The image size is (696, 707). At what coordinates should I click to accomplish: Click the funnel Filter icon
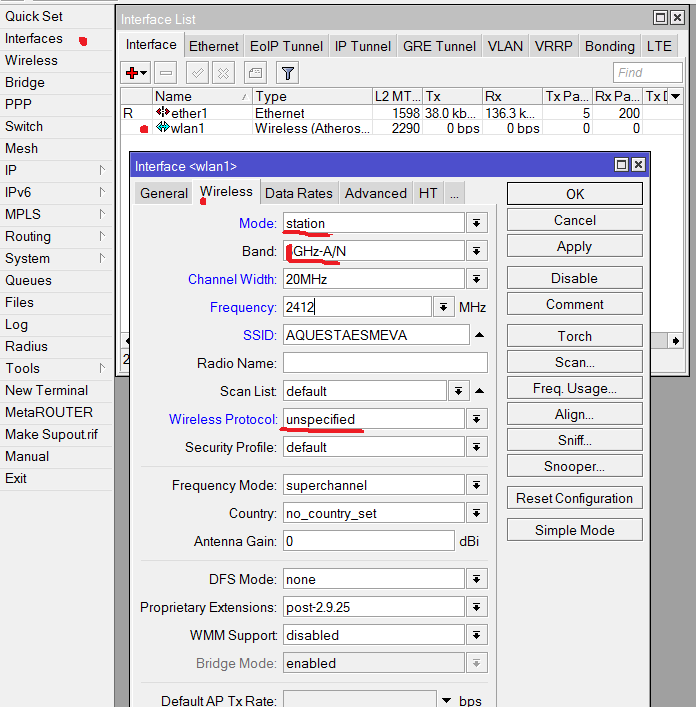pos(287,73)
